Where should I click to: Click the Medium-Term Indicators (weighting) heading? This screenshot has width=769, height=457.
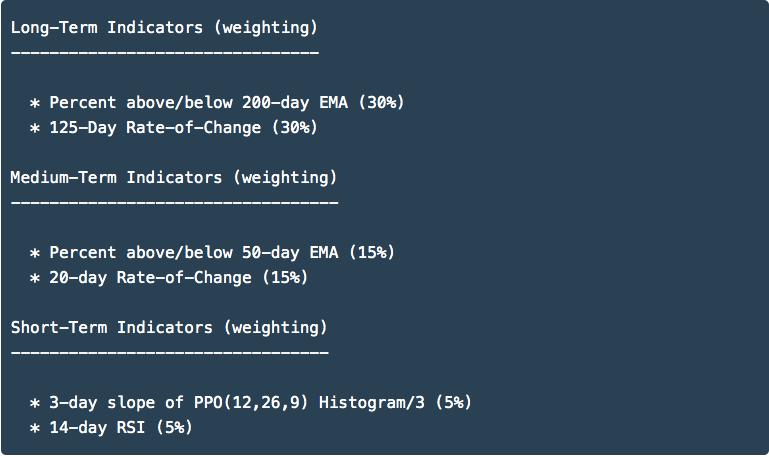click(174, 178)
